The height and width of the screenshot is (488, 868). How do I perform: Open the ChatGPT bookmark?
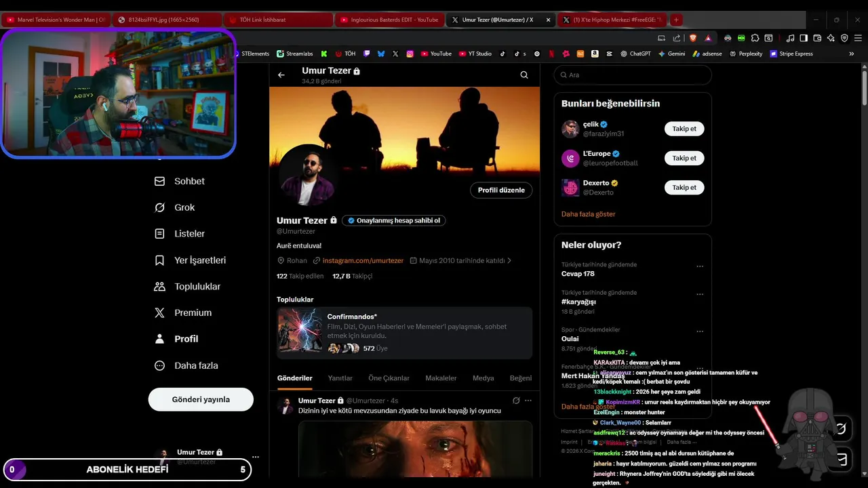click(635, 54)
